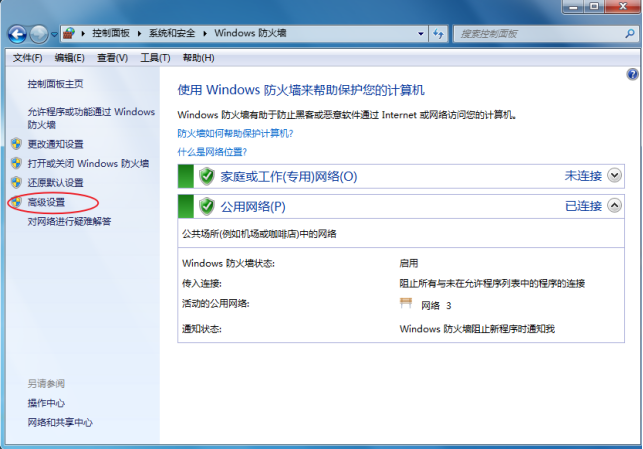Collapse the 公用网络 section chevron
The height and width of the screenshot is (449, 643).
click(614, 206)
